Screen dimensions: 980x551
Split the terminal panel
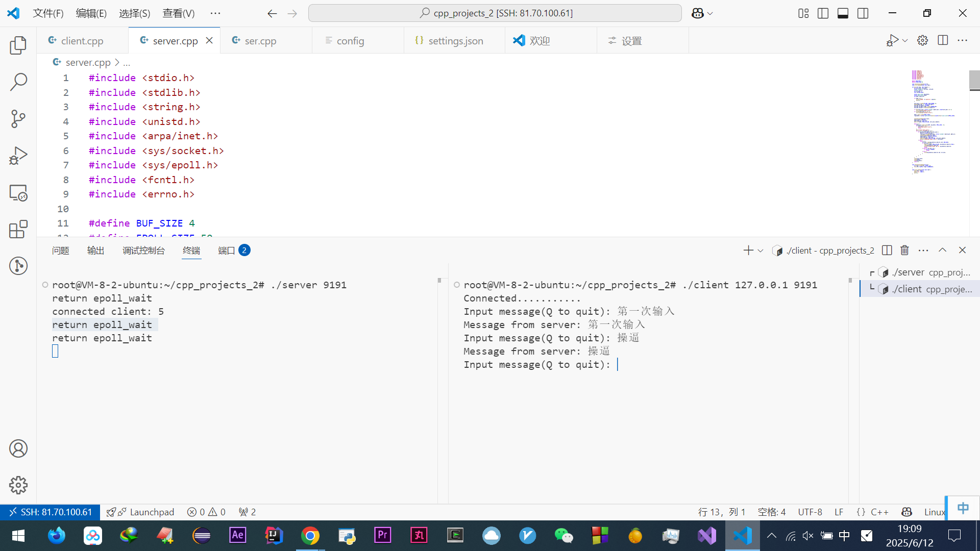click(x=887, y=250)
